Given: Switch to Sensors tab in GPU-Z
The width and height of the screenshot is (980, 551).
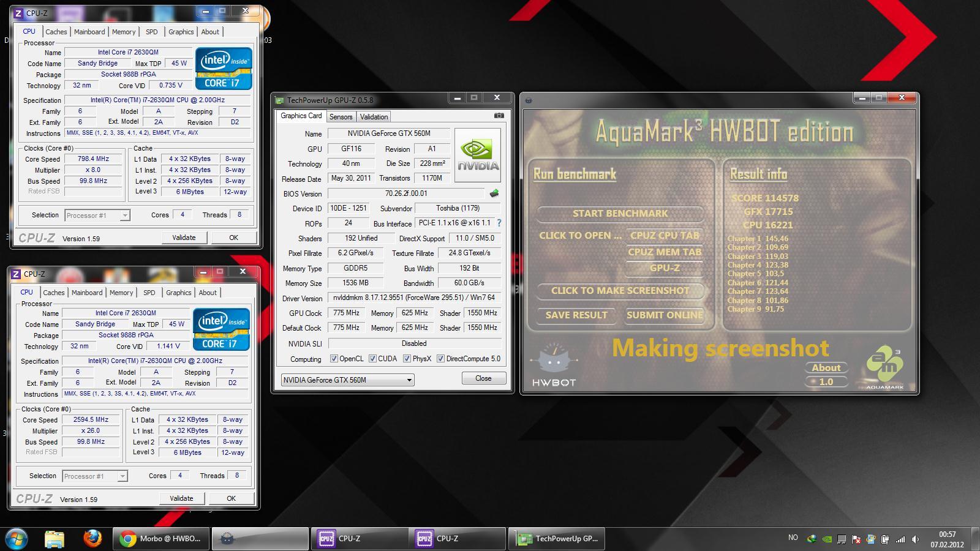Looking at the screenshot, I should [341, 117].
